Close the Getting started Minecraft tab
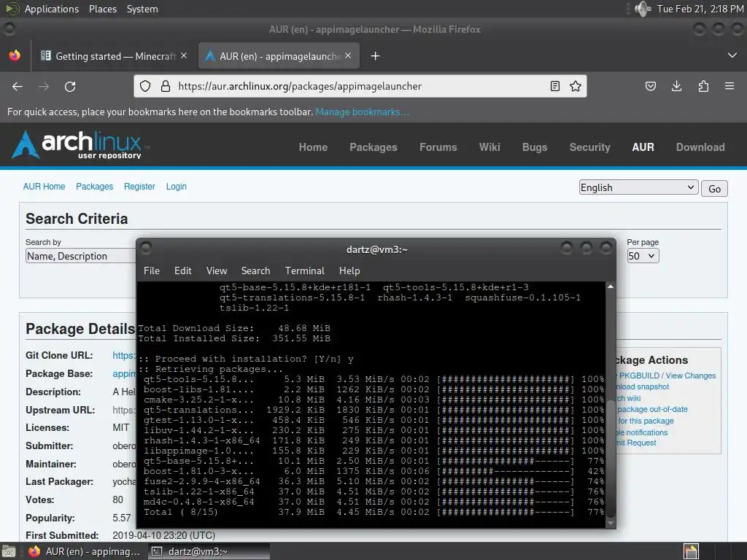 click(x=184, y=55)
